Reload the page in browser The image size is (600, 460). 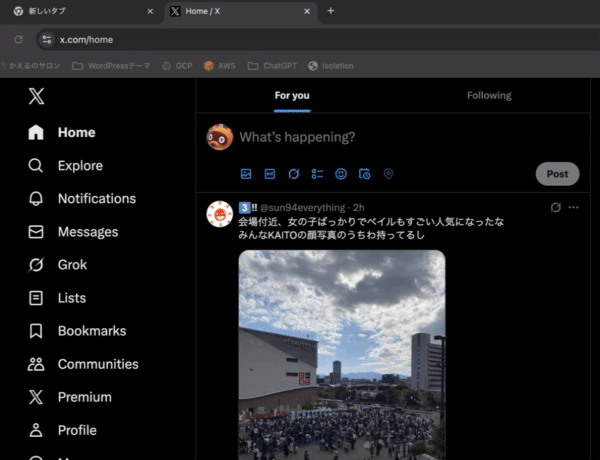[18, 39]
